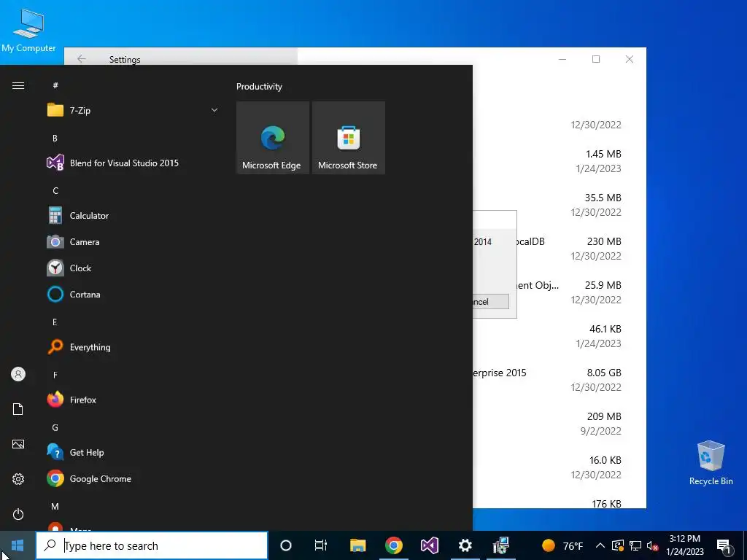Jump to letter C section header
Image resolution: width=747 pixels, height=560 pixels.
click(55, 191)
